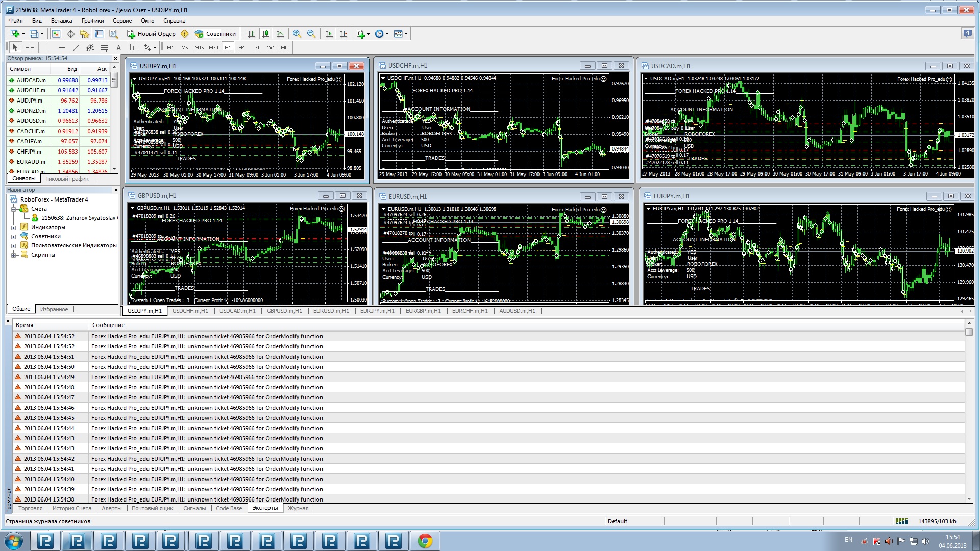Open the Templates dropdown arrow
980x551 pixels.
[x=406, y=34]
